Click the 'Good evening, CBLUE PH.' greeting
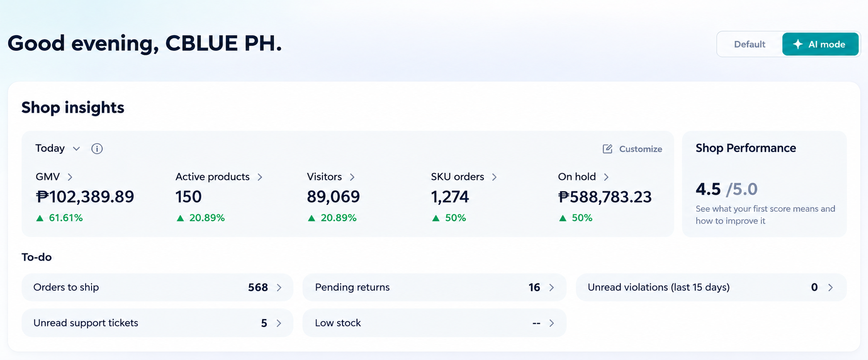 coord(145,43)
